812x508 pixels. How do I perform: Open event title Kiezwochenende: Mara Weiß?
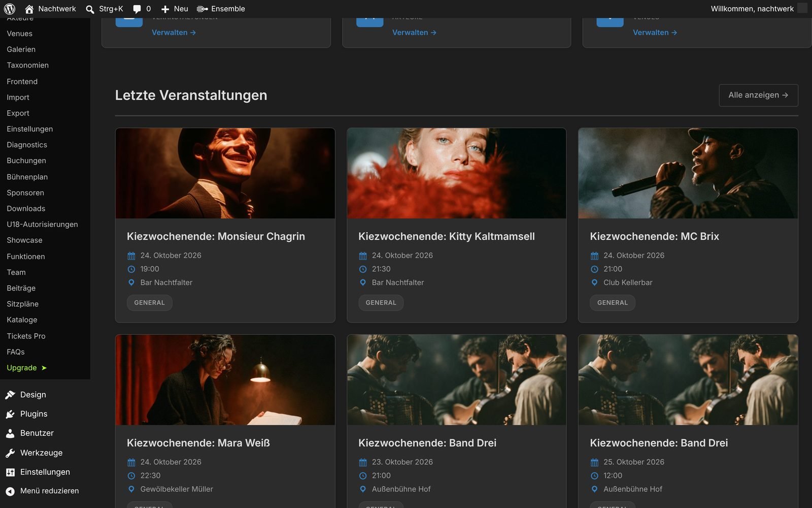(198, 443)
